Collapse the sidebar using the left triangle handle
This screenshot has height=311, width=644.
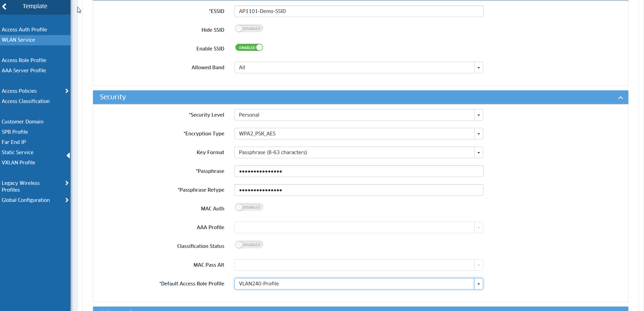68,155
